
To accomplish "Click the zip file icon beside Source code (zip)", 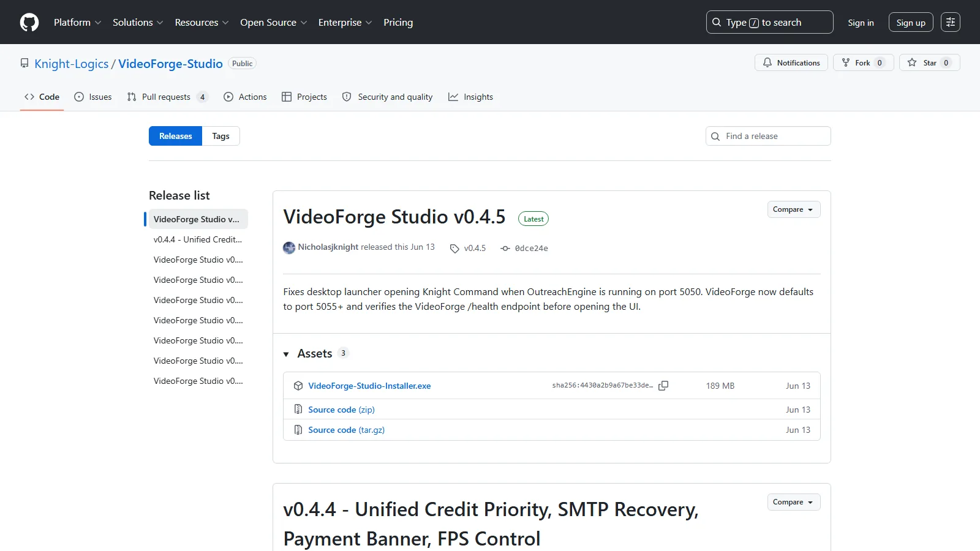I will tap(298, 409).
